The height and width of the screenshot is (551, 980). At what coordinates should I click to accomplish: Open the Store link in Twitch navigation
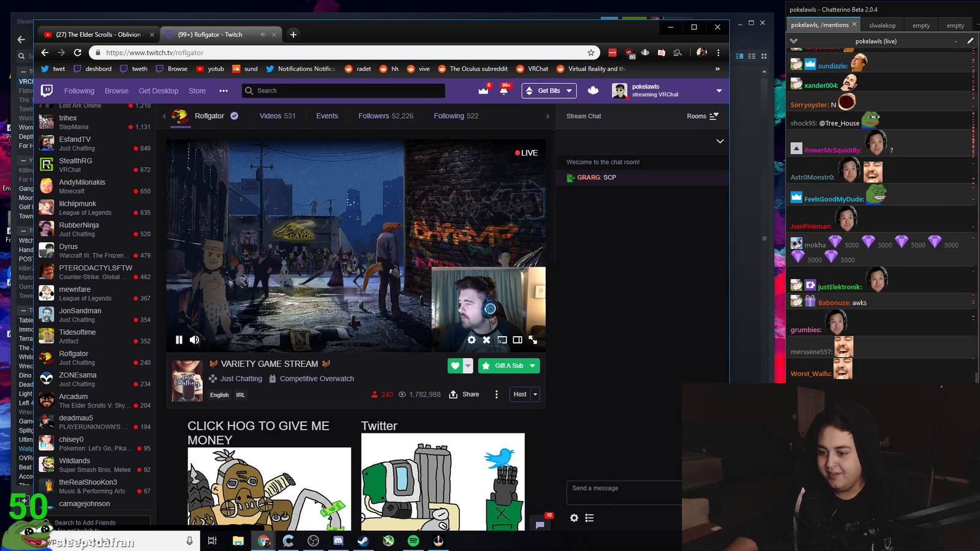197,91
